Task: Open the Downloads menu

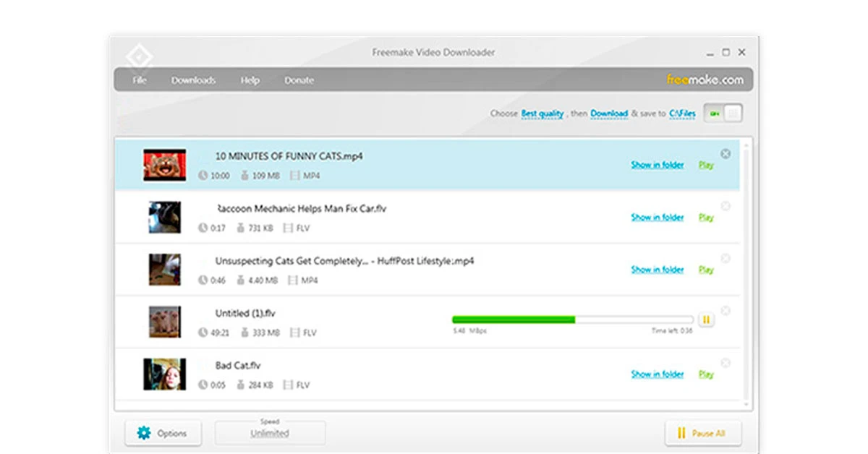Action: (193, 80)
